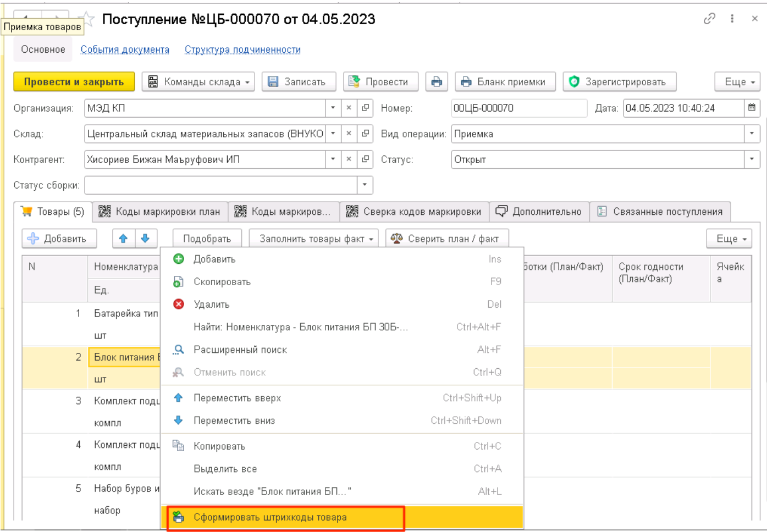Viewport: 767px width, 532px height.
Task: Choose Переместить вверх in context menu
Action: tap(341, 398)
